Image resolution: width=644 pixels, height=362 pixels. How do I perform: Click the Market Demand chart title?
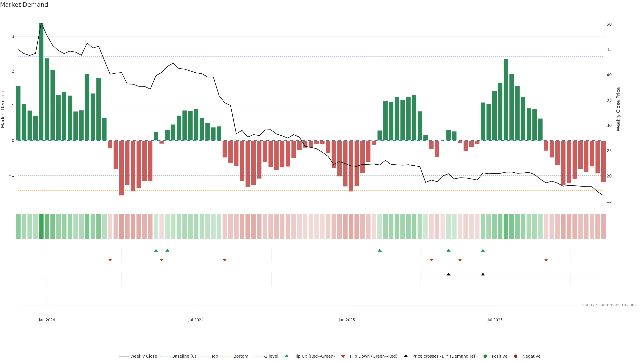pyautogui.click(x=24, y=5)
